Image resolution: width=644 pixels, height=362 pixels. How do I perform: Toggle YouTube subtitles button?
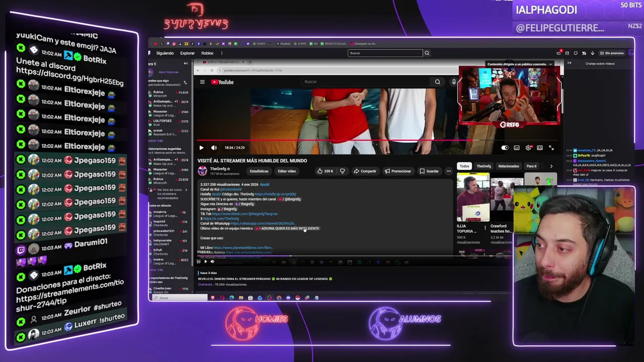(516, 148)
